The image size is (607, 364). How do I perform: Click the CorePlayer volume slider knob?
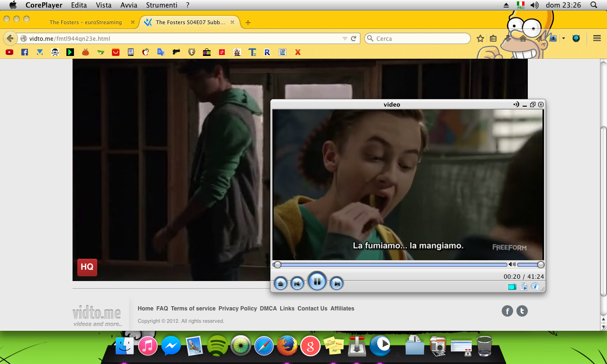coord(541,265)
